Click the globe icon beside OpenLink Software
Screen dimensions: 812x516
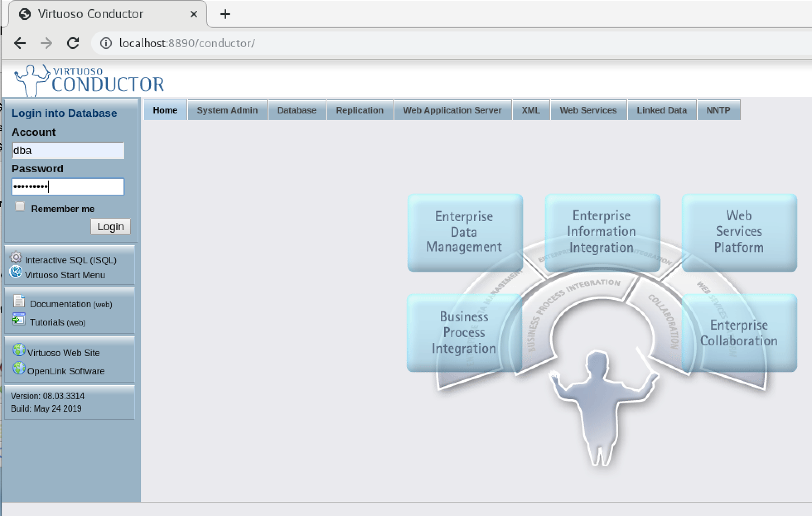tap(19, 368)
